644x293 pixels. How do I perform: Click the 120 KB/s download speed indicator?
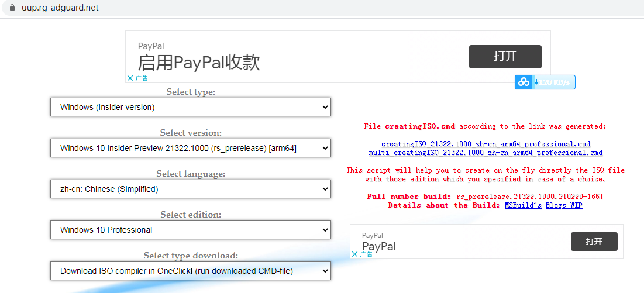click(x=554, y=82)
